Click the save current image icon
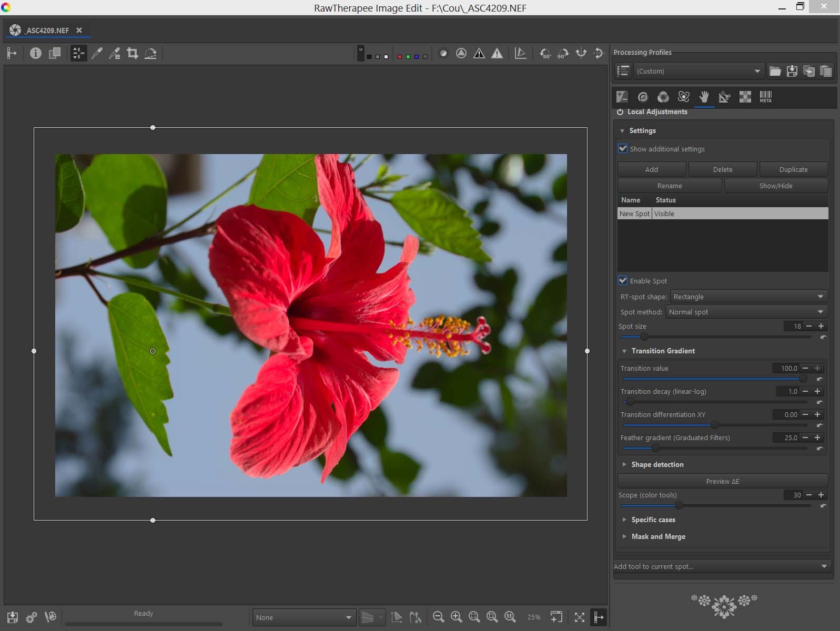 [x=13, y=617]
